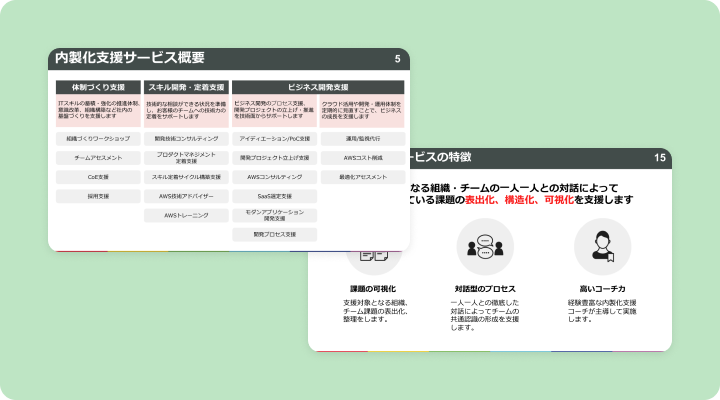Click the 開発プロセス支援 item

(x=274, y=235)
